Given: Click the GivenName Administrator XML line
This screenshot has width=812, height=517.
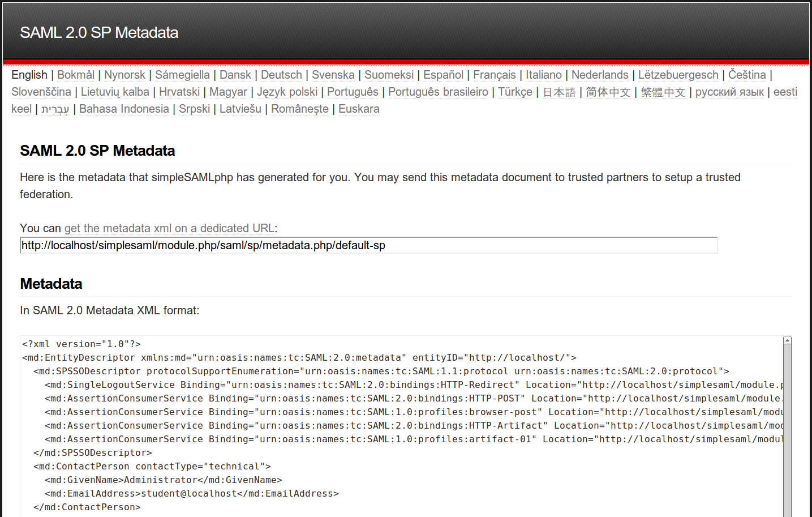Looking at the screenshot, I should [164, 480].
